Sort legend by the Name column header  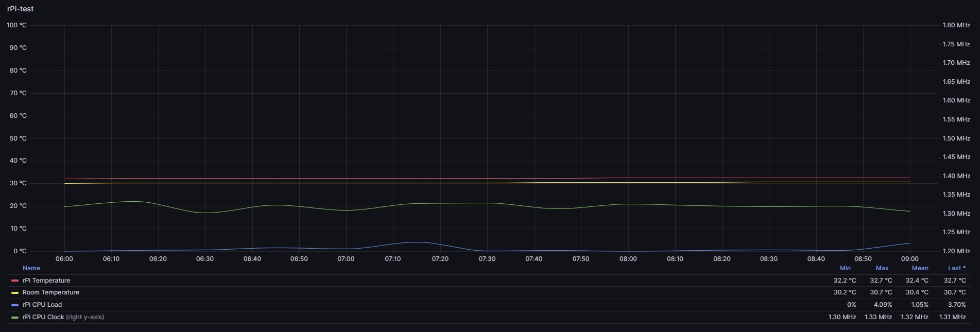[31, 268]
